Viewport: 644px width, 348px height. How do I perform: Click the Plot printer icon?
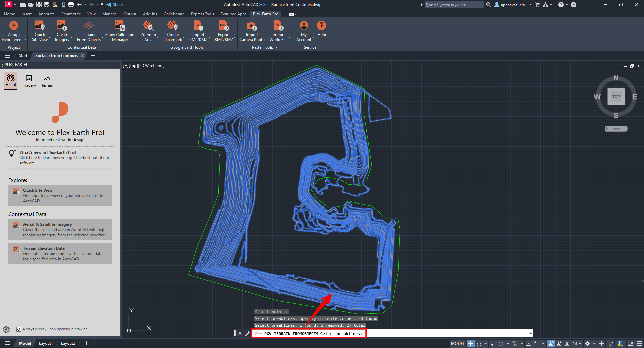pyautogui.click(x=71, y=5)
